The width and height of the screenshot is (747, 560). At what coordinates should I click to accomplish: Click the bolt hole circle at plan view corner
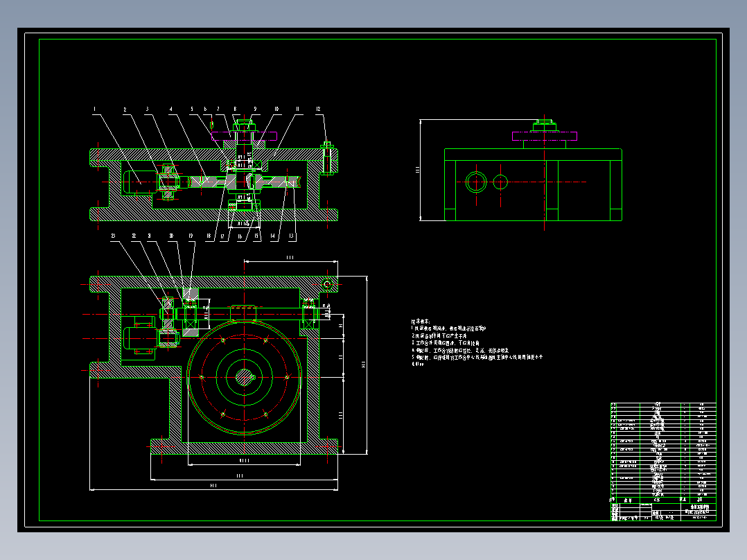tap(327, 285)
